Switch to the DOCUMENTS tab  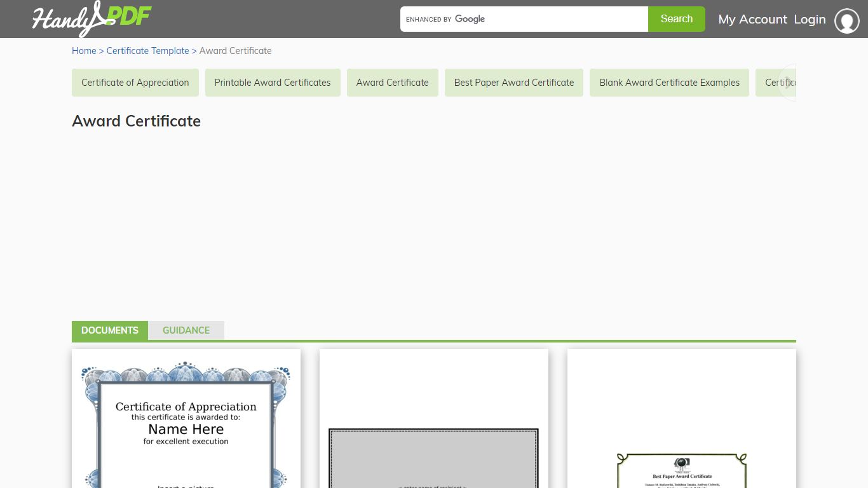110,330
